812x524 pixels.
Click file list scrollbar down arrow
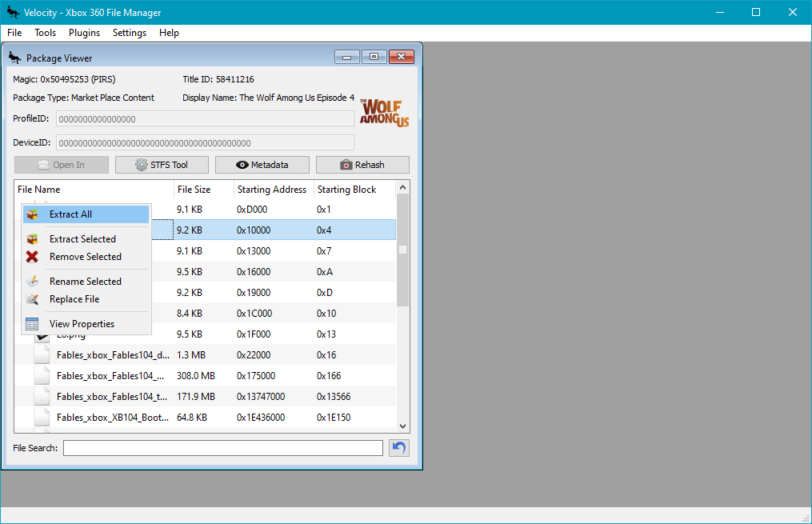pos(403,426)
